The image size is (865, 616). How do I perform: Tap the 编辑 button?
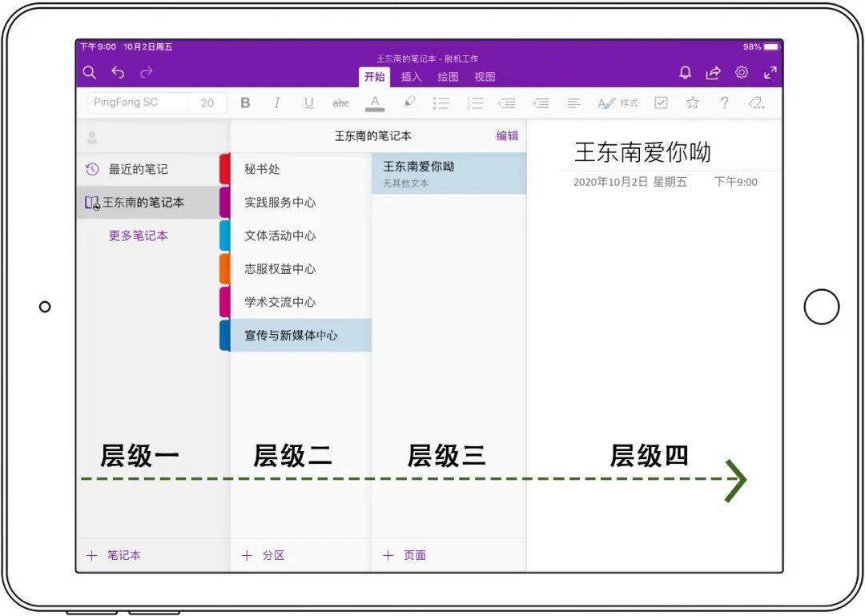pyautogui.click(x=507, y=136)
